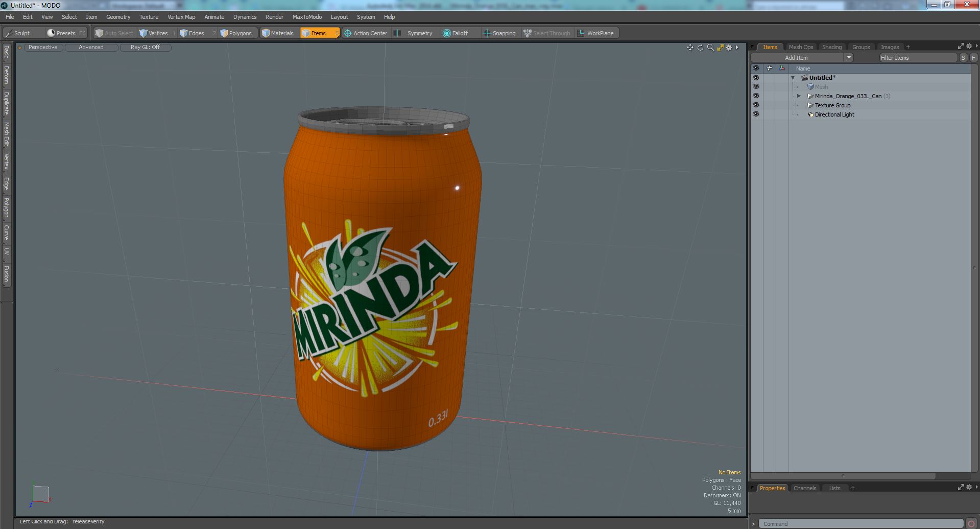Open the Advanced shading dropdown

[91, 47]
